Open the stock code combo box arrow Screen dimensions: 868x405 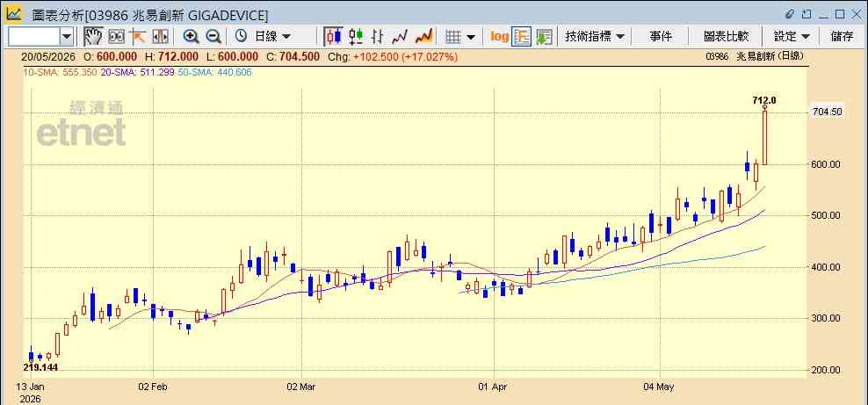click(67, 37)
